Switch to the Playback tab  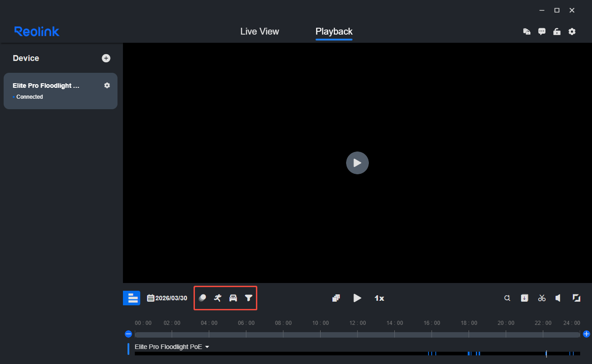[334, 31]
